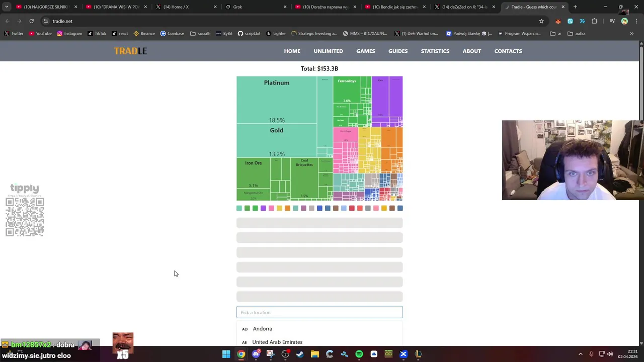Open TikTok bookmark
This screenshot has width=644, height=362.
click(97, 34)
